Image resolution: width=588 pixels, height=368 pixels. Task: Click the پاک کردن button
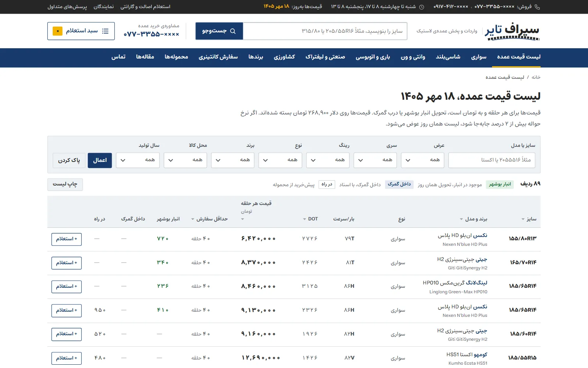[69, 160]
